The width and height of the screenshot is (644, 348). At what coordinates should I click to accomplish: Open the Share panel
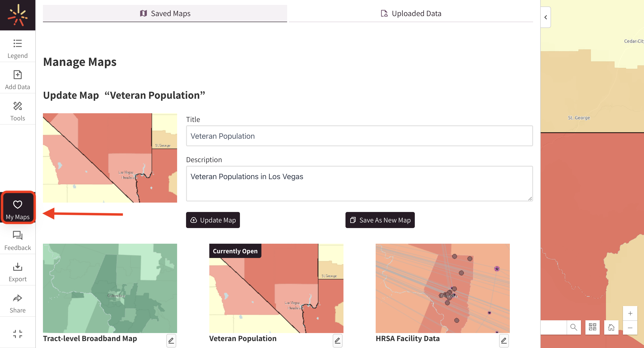pos(17,302)
